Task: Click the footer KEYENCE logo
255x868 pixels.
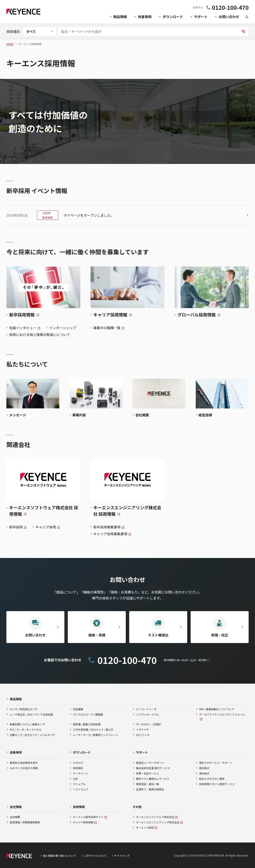Action: pos(19,855)
